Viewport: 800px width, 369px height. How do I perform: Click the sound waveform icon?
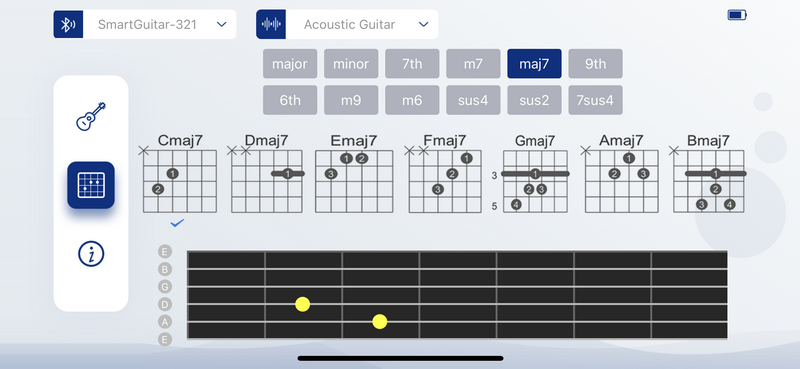(271, 24)
